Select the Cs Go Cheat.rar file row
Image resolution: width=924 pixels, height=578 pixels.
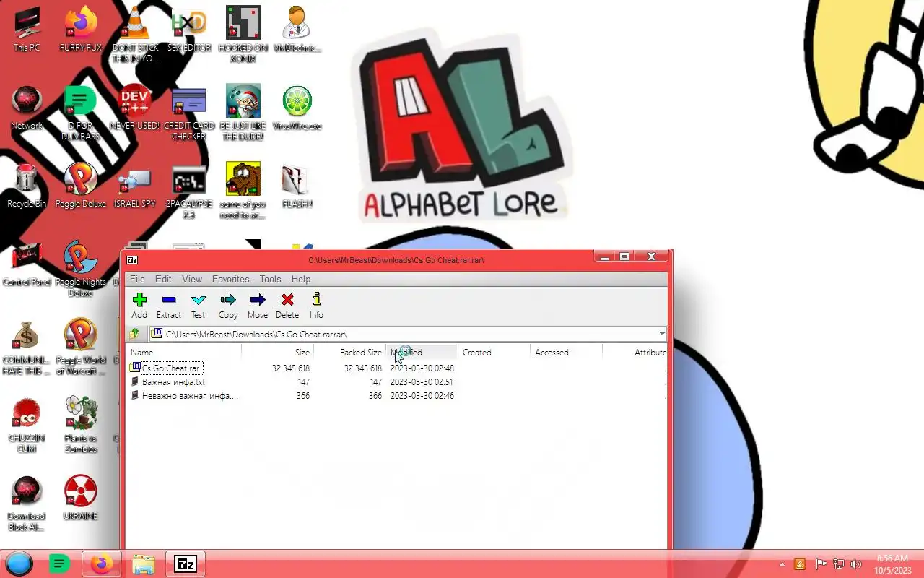pyautogui.click(x=397, y=368)
